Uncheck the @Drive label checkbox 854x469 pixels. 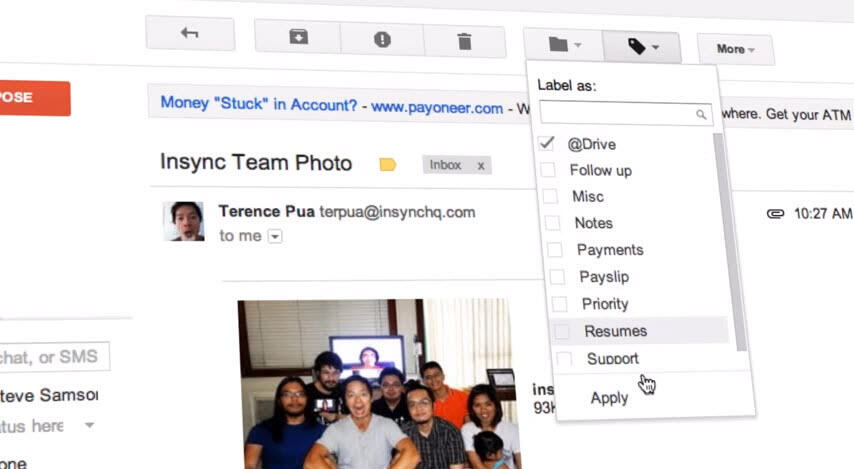pos(546,143)
